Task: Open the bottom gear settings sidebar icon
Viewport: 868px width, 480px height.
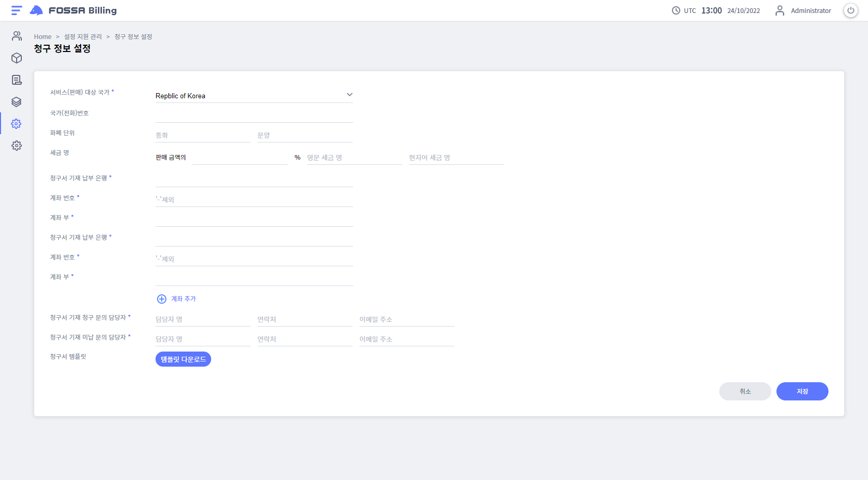Action: coord(17,146)
